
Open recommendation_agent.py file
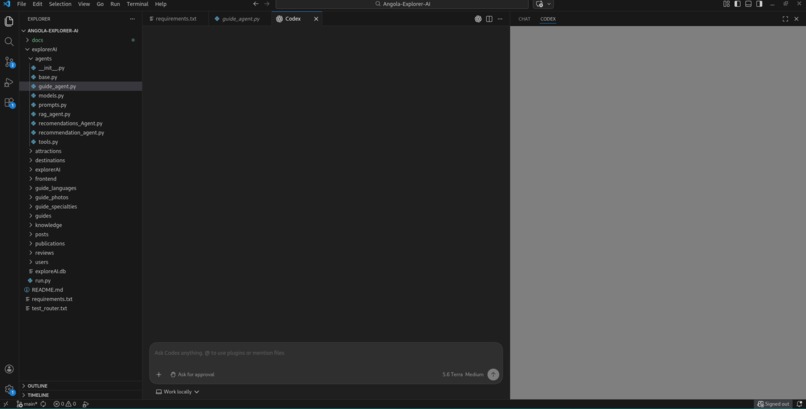pos(80,133)
